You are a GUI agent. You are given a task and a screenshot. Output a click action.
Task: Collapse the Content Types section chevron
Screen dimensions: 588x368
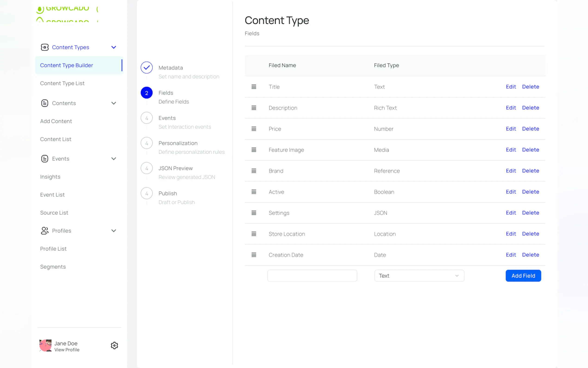click(x=113, y=47)
